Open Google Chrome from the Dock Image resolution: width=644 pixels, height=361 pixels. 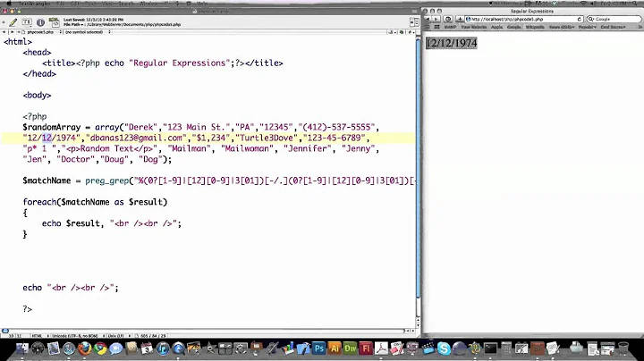click(100, 348)
